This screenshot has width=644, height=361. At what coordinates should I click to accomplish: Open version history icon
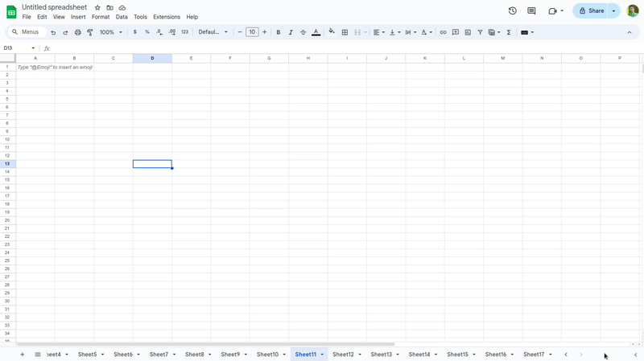pos(513,11)
